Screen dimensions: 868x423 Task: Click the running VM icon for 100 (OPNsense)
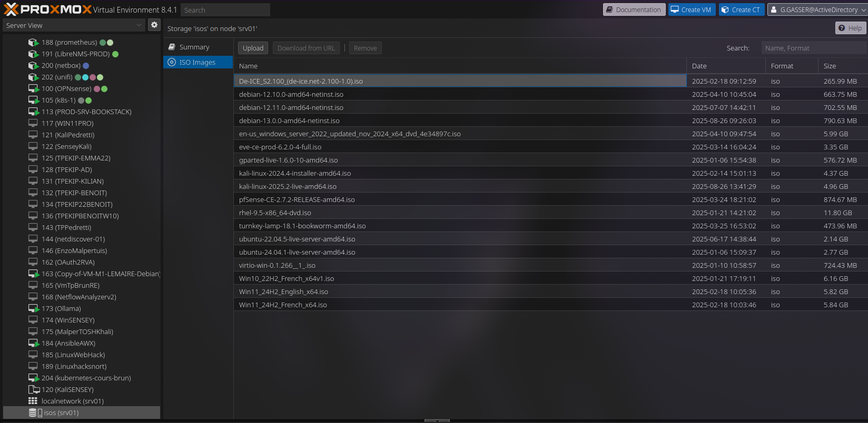tap(33, 89)
